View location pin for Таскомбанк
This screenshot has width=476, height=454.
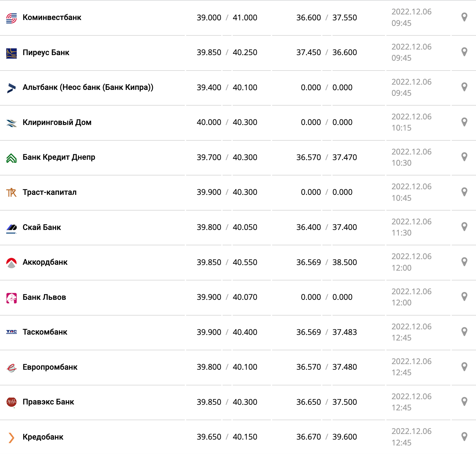pyautogui.click(x=464, y=332)
